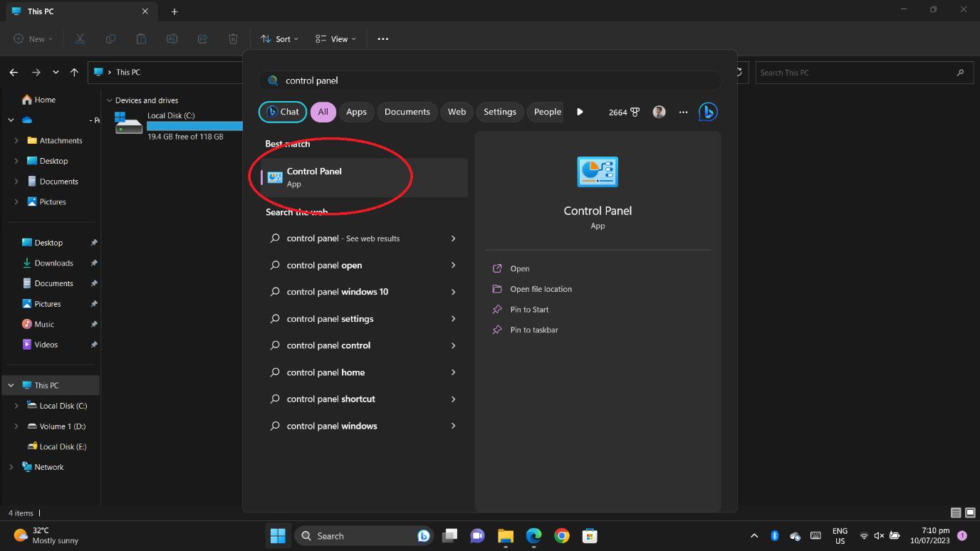Open Microsoft Store from the taskbar
980x551 pixels.
[590, 535]
